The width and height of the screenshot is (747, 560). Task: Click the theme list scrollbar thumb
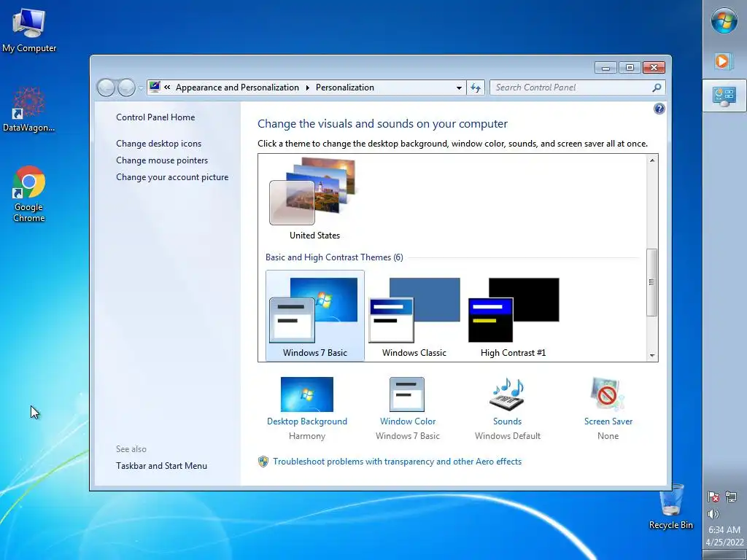pyautogui.click(x=651, y=282)
